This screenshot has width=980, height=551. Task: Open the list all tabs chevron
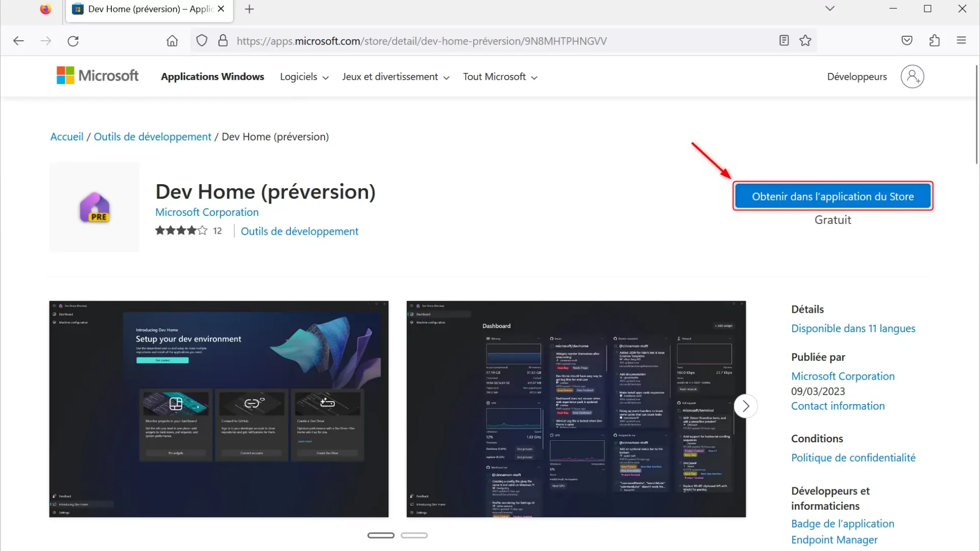point(830,9)
